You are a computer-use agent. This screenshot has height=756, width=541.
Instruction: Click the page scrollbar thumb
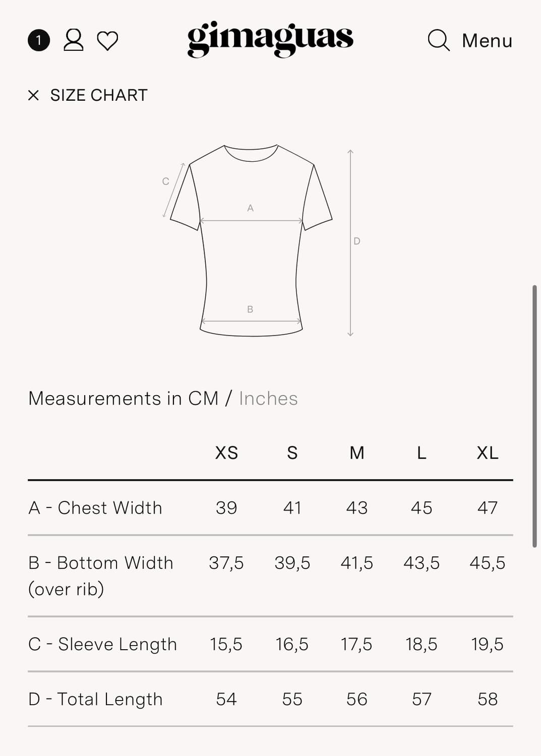534,416
